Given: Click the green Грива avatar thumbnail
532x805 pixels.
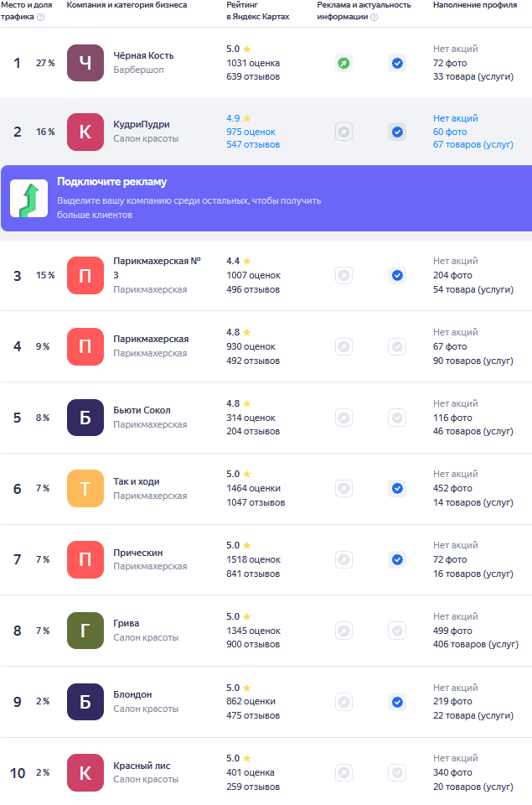Looking at the screenshot, I should [x=85, y=631].
